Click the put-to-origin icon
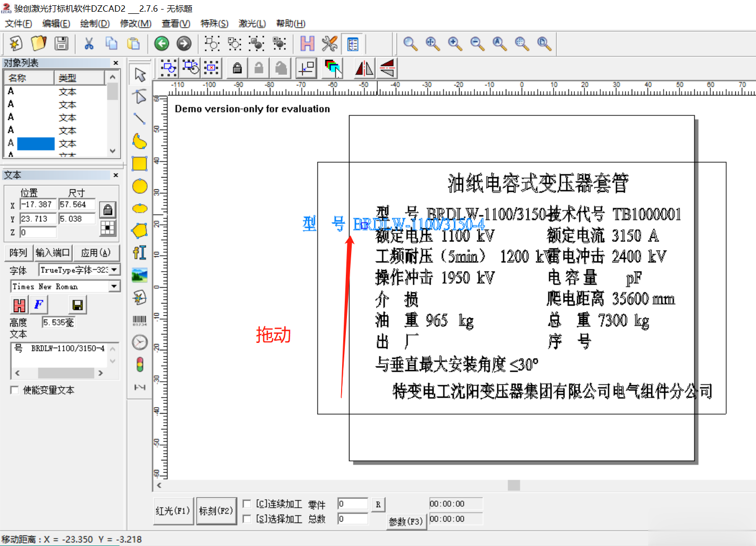The image size is (756, 546). point(307,68)
